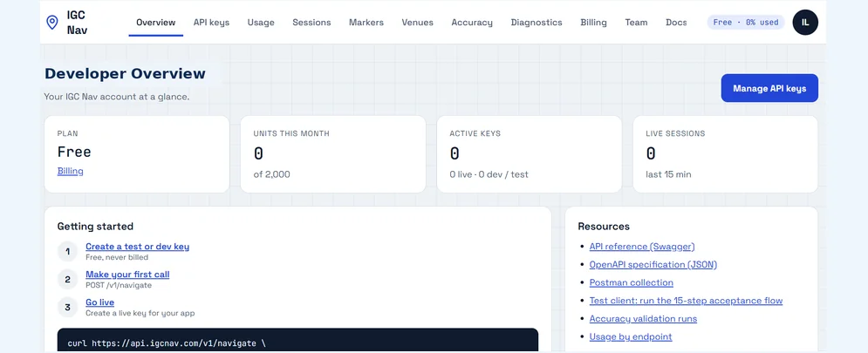The height and width of the screenshot is (353, 868).
Task: Open the Team tab
Action: [636, 23]
